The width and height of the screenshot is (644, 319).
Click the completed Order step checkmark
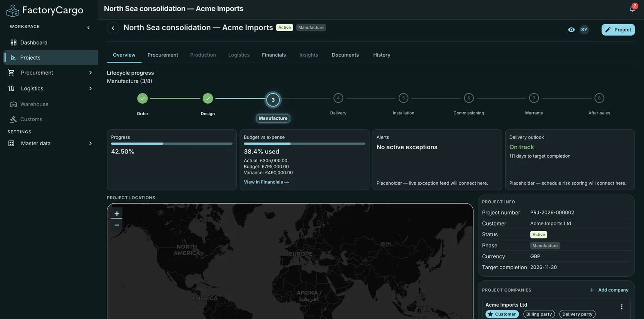click(143, 99)
